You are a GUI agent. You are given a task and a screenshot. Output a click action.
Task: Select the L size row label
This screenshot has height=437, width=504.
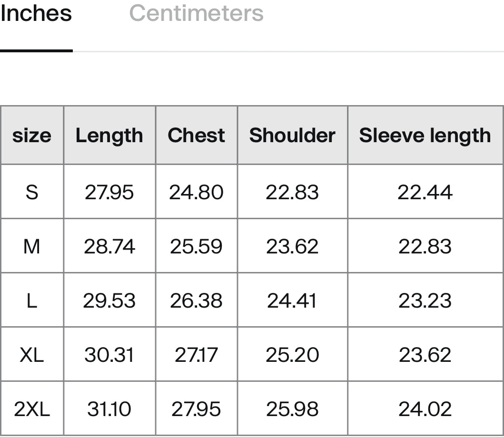tap(32, 301)
